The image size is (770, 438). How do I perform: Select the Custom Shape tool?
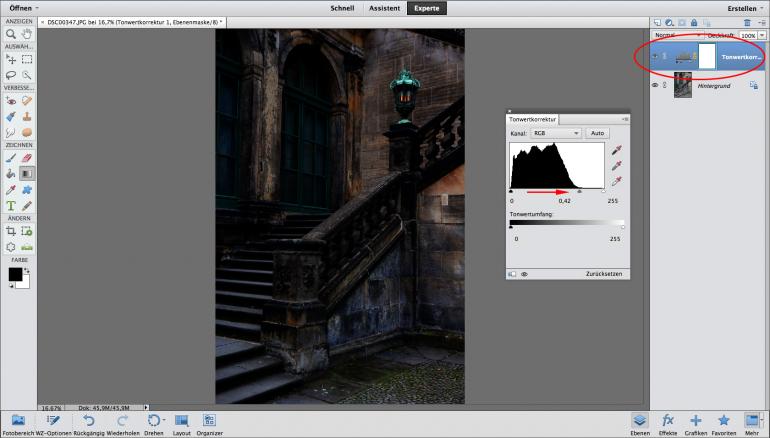click(27, 190)
